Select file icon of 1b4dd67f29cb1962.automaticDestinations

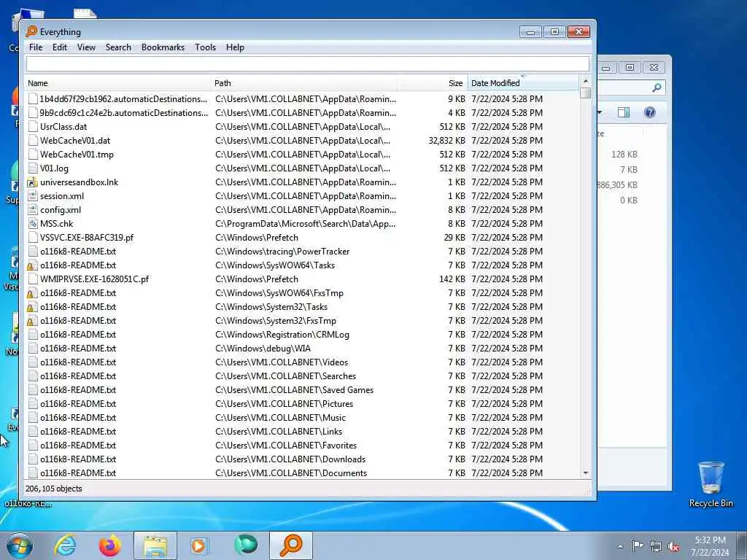tap(32, 99)
